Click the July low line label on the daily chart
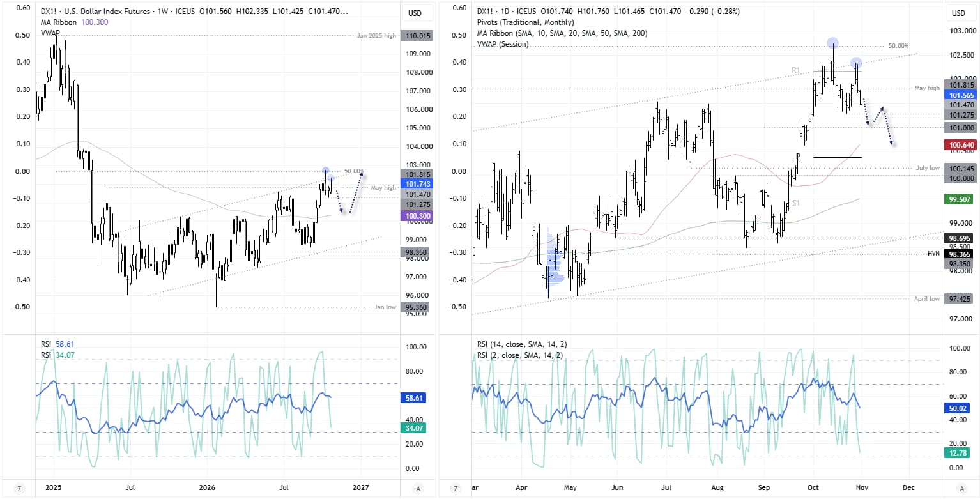 click(928, 168)
